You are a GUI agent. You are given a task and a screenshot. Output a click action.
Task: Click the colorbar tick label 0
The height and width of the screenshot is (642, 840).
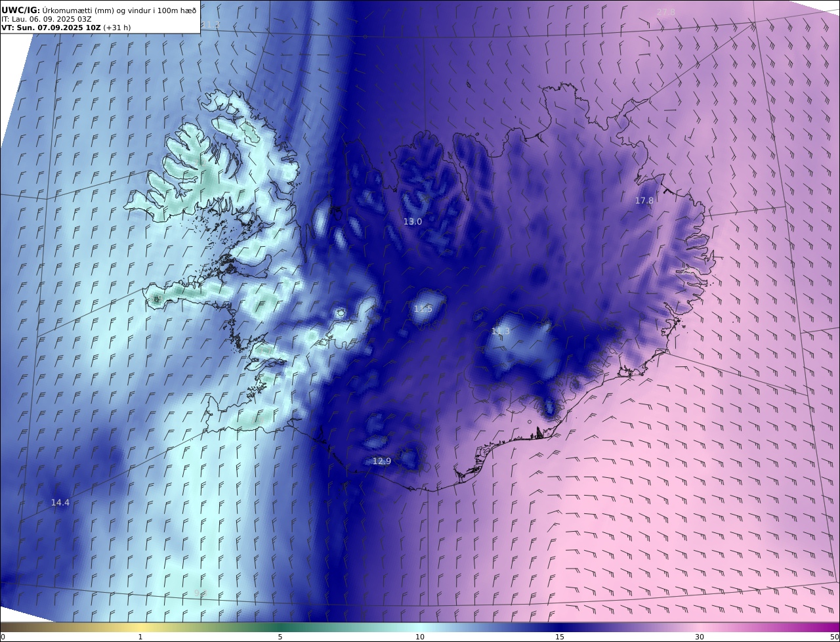click(3, 637)
